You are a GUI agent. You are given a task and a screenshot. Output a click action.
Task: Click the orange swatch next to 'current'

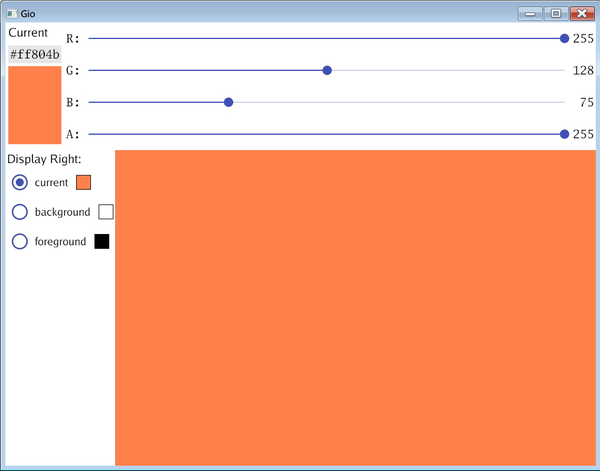point(83,182)
